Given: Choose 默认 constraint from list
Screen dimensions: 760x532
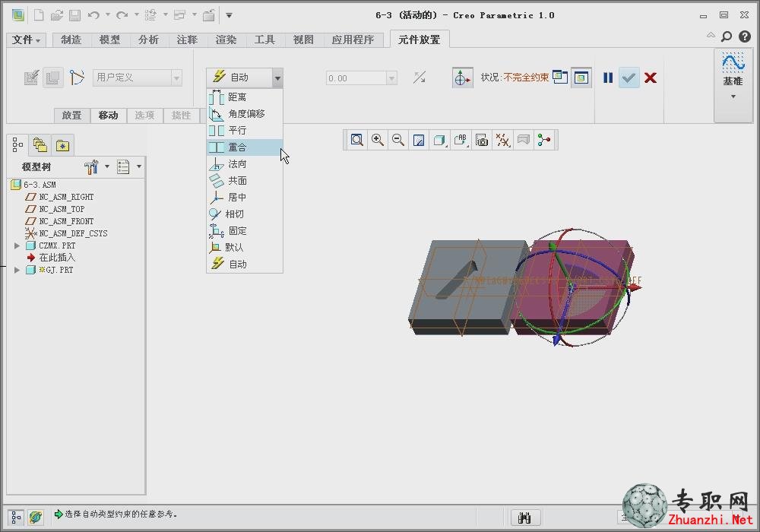Looking at the screenshot, I should pos(245,248).
